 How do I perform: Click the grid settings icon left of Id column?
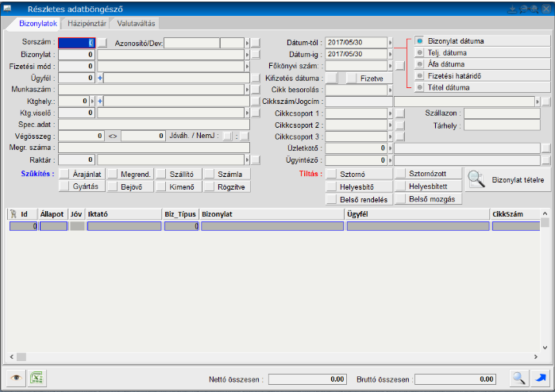click(x=12, y=213)
